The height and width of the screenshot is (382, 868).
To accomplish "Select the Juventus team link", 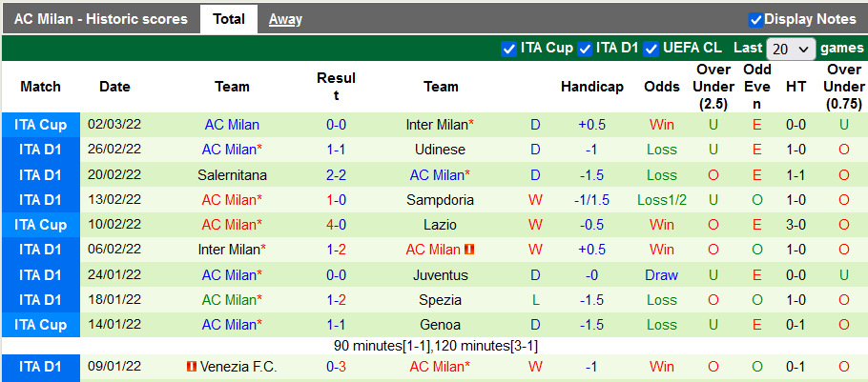I will (x=440, y=275).
